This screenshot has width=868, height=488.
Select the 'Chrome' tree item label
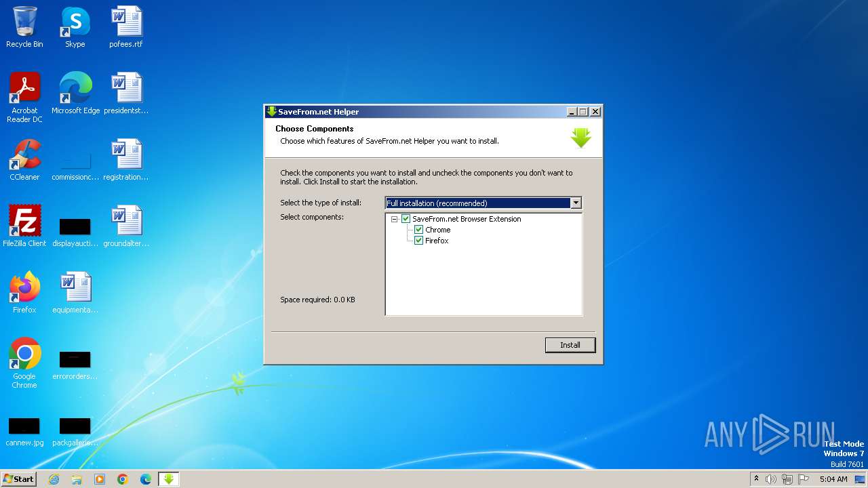438,230
